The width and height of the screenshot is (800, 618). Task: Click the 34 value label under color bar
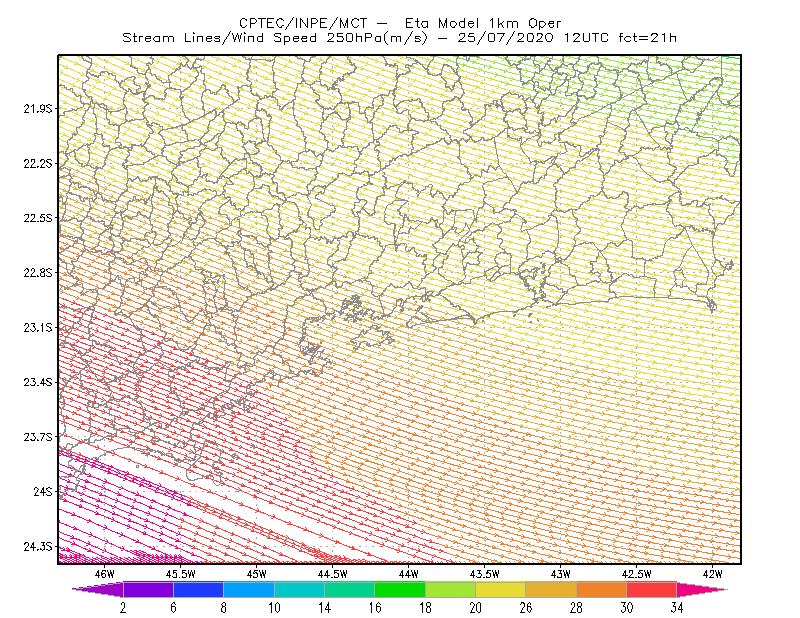(677, 608)
